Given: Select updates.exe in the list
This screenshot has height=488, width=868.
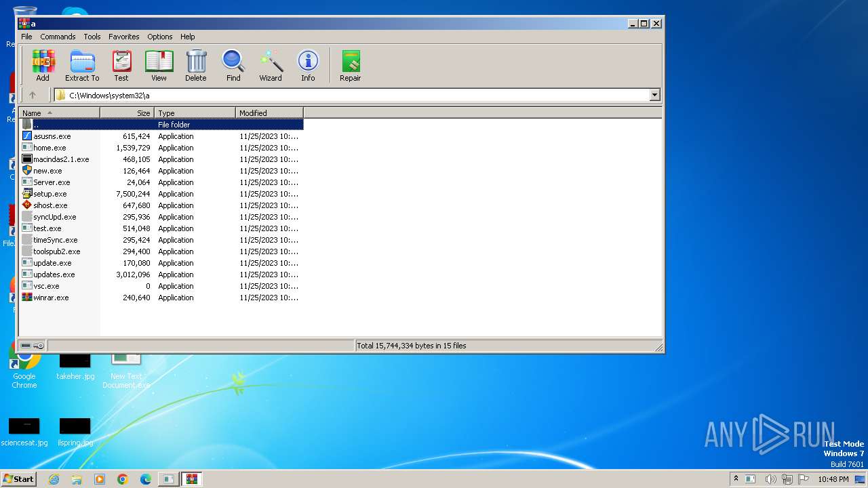Looking at the screenshot, I should click(54, 274).
